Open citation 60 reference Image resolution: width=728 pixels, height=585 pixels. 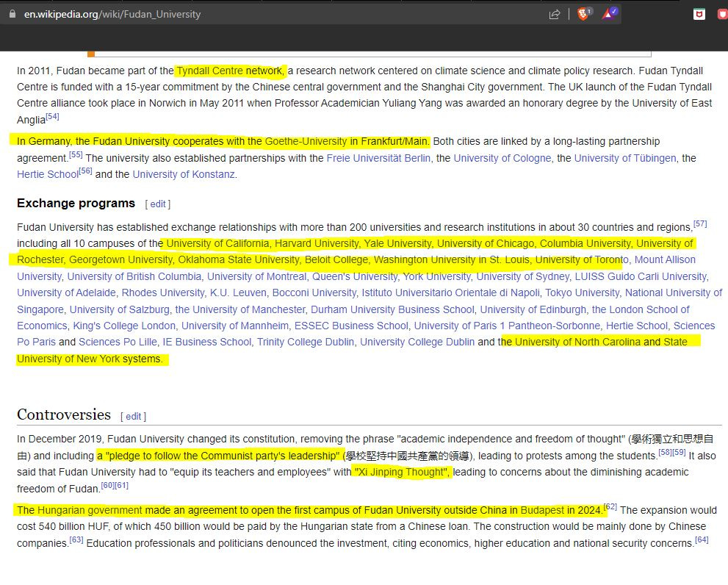click(x=108, y=486)
